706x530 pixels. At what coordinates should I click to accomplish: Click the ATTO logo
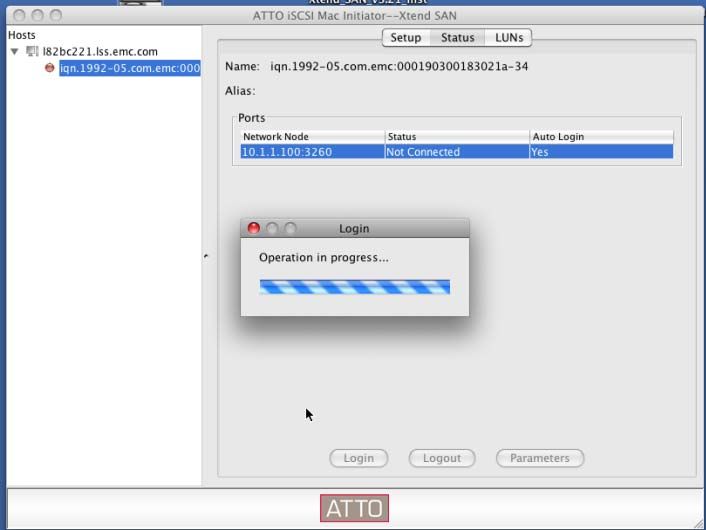(354, 508)
